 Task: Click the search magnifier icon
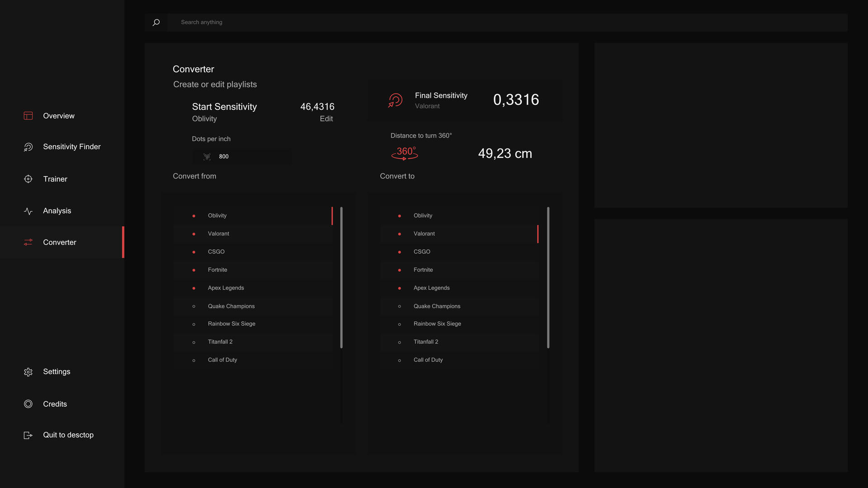coord(156,22)
